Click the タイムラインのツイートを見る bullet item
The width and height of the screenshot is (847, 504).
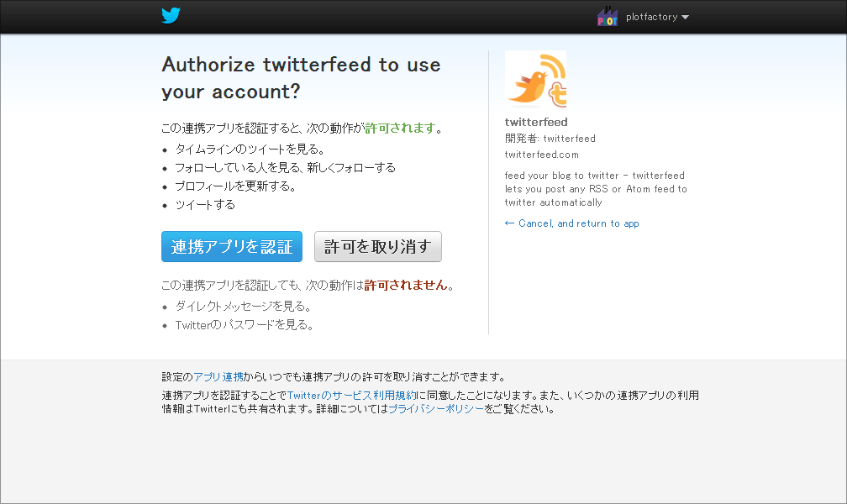[x=250, y=149]
